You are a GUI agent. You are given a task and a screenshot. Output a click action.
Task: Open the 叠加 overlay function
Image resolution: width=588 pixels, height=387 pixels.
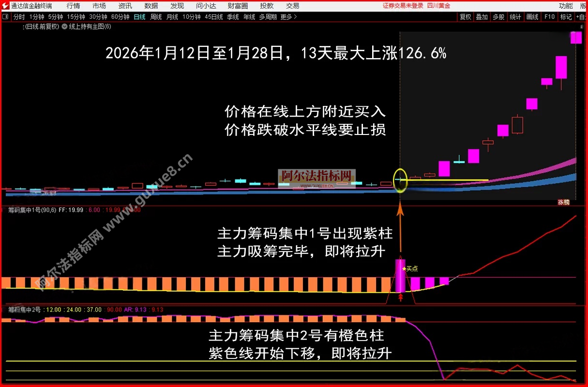tap(482, 16)
